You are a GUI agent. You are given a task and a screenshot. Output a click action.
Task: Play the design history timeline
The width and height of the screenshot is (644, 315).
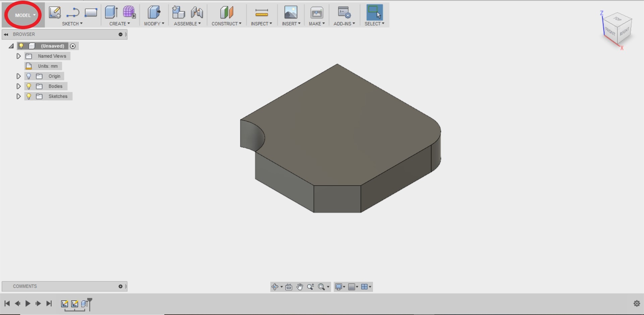click(x=28, y=304)
